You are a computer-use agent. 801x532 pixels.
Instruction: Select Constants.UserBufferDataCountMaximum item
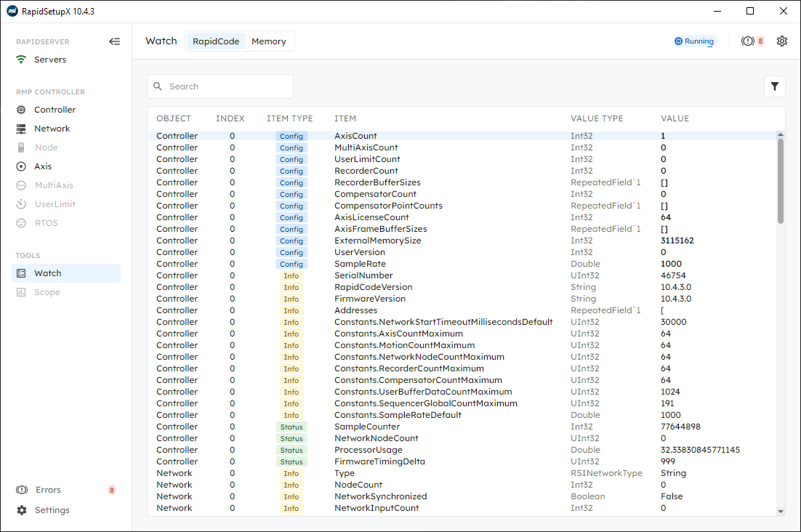(423, 392)
